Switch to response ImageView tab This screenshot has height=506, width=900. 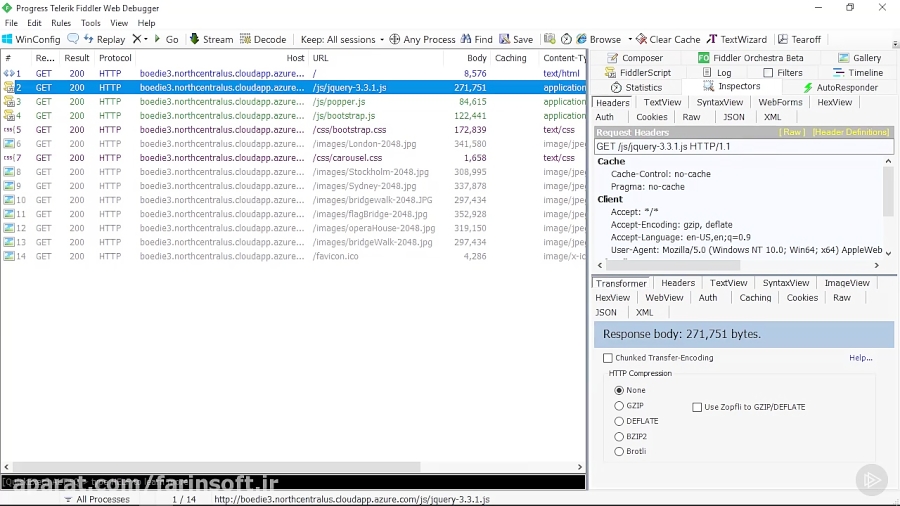(x=847, y=283)
